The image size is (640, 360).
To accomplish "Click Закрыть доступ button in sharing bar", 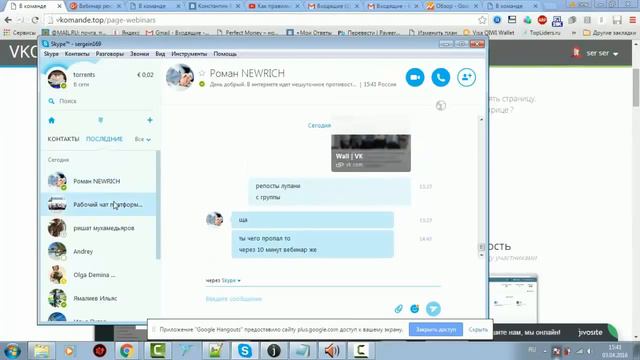I will pyautogui.click(x=436, y=329).
